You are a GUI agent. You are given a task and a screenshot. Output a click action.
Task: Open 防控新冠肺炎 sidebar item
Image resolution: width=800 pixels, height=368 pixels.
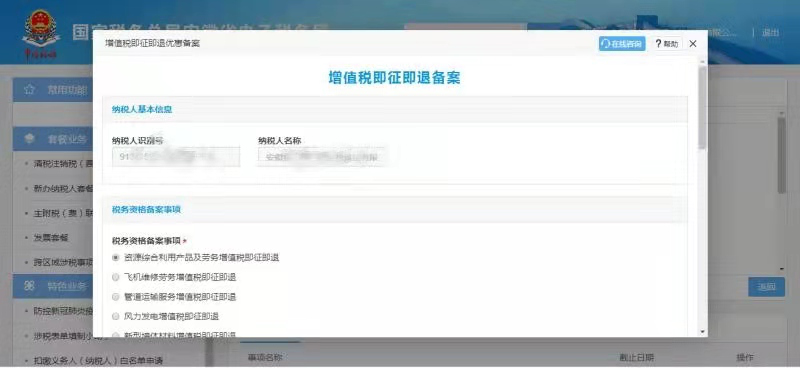[x=63, y=311]
